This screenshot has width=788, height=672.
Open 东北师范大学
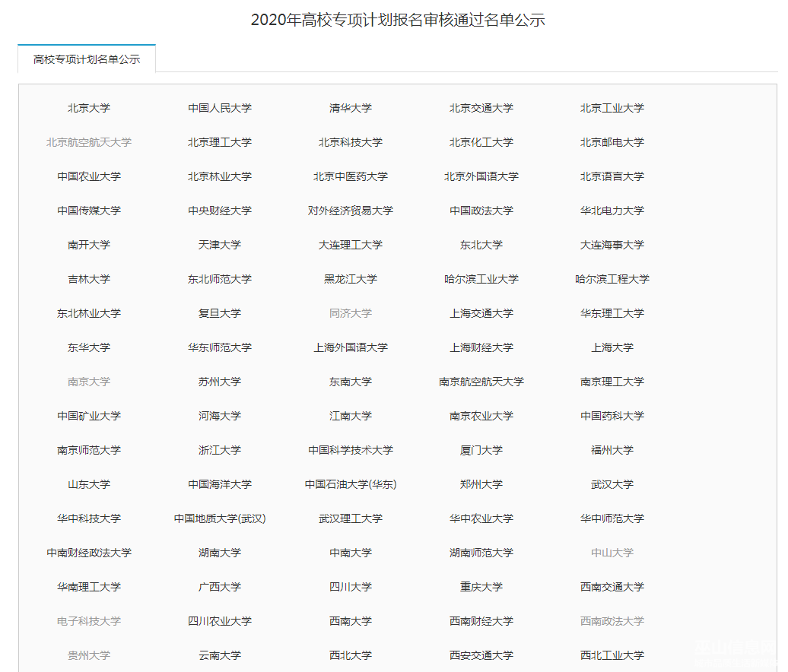(220, 279)
